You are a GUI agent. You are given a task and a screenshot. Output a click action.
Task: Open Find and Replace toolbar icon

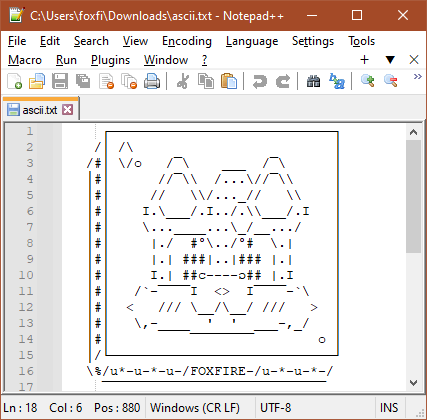pyautogui.click(x=337, y=81)
